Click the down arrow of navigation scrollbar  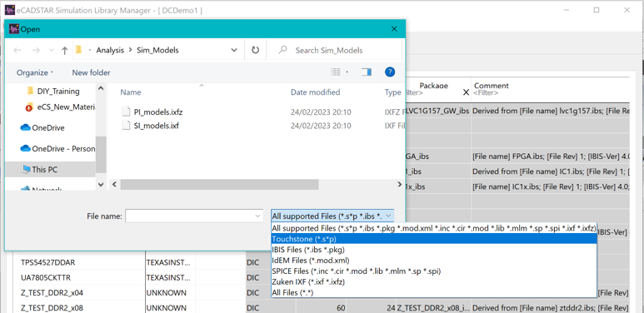coord(101,185)
